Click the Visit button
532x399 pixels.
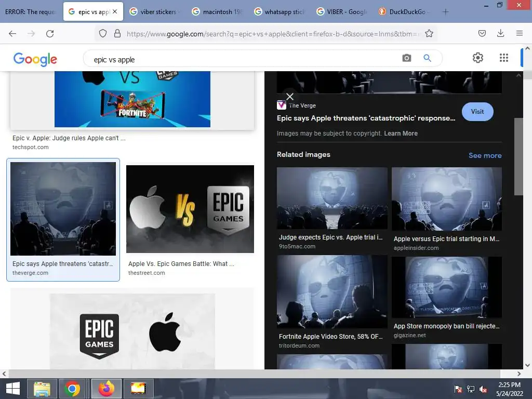tap(477, 112)
